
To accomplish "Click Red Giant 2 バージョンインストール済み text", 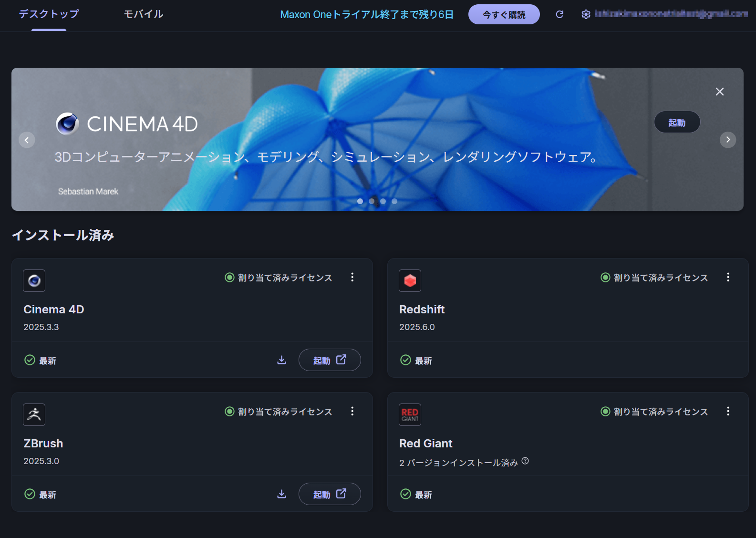I will pos(458,463).
